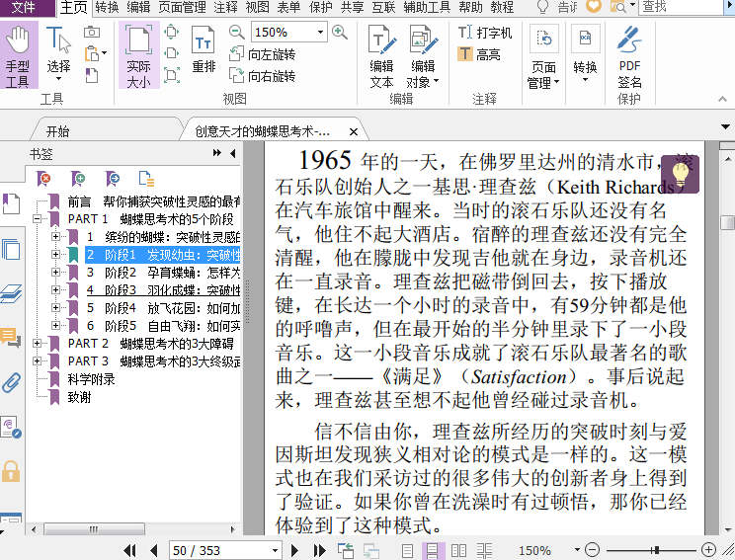
Task: Open the Comments side panel icon
Action: click(x=11, y=338)
